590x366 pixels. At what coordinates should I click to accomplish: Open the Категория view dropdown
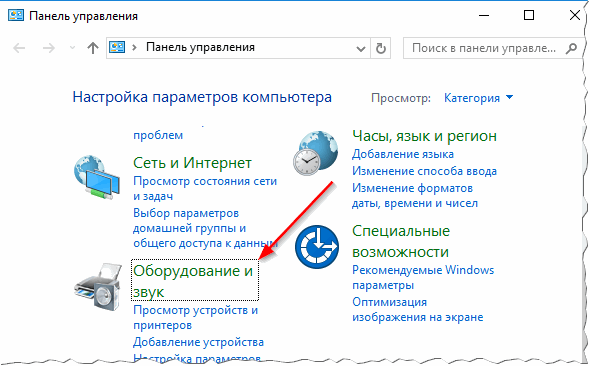(478, 98)
